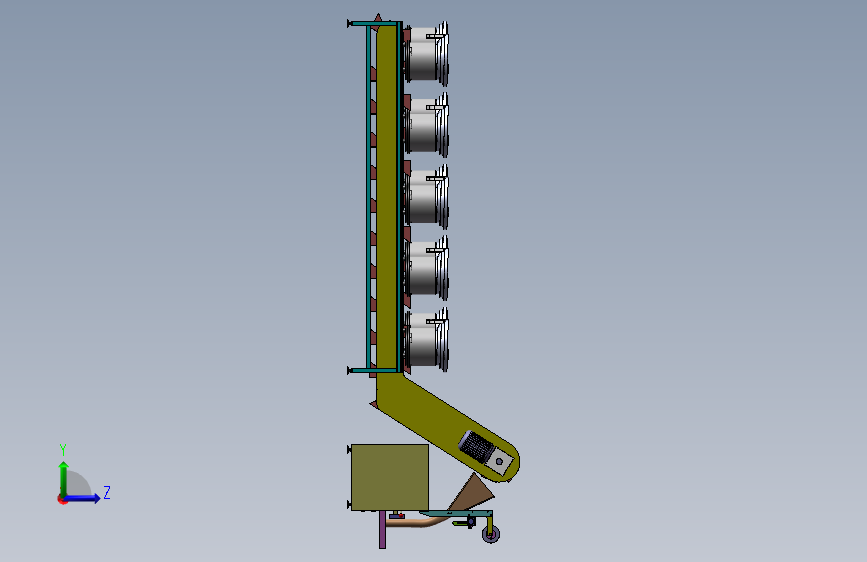The image size is (867, 562).
Task: Select the bottom silver drum on the column
Action: pyautogui.click(x=426, y=340)
